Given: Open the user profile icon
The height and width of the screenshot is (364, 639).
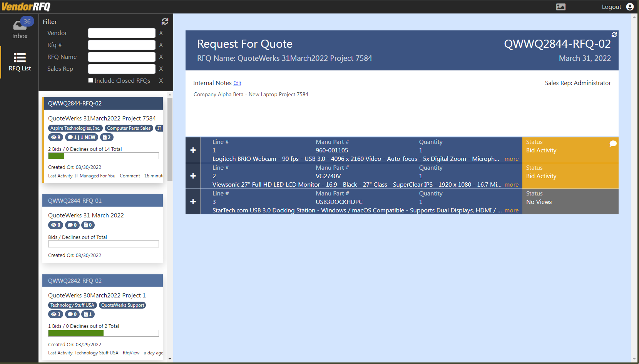Looking at the screenshot, I should point(630,7).
